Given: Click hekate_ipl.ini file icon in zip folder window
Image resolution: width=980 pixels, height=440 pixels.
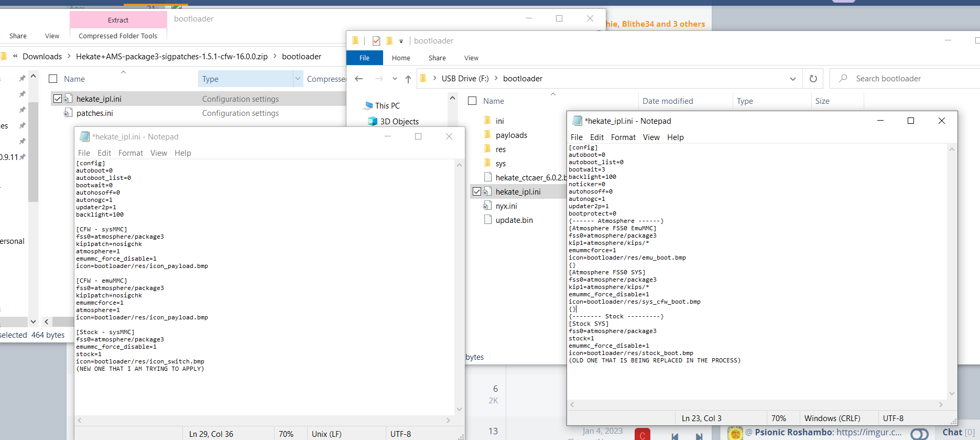Looking at the screenshot, I should click(68, 99).
